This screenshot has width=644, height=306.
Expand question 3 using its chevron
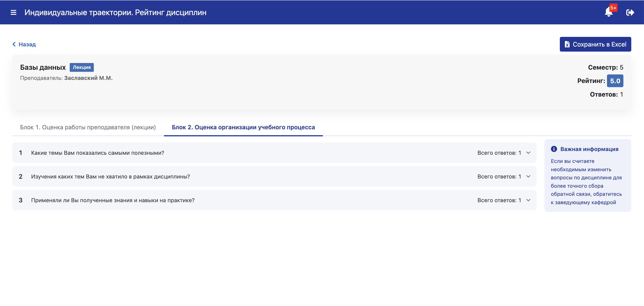pyautogui.click(x=528, y=200)
